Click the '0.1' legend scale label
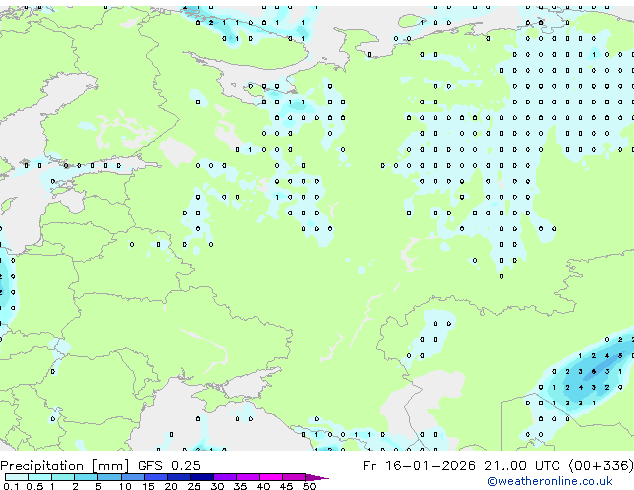634x490 pixels. pyautogui.click(x=11, y=486)
